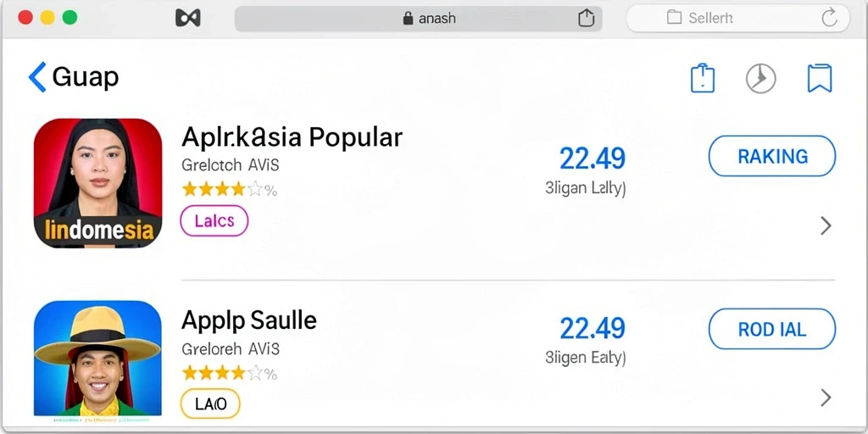Click the star rating under Grelctch AViS
The image size is (868, 434).
(229, 190)
